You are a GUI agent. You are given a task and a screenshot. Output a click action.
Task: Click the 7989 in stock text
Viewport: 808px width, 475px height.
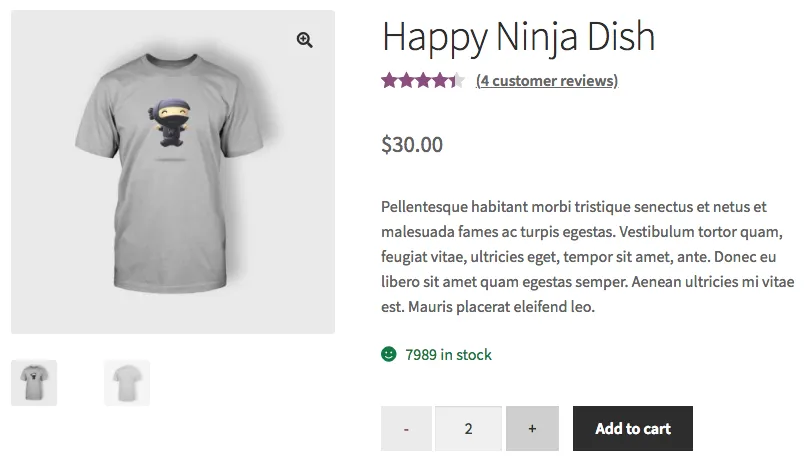coord(448,354)
